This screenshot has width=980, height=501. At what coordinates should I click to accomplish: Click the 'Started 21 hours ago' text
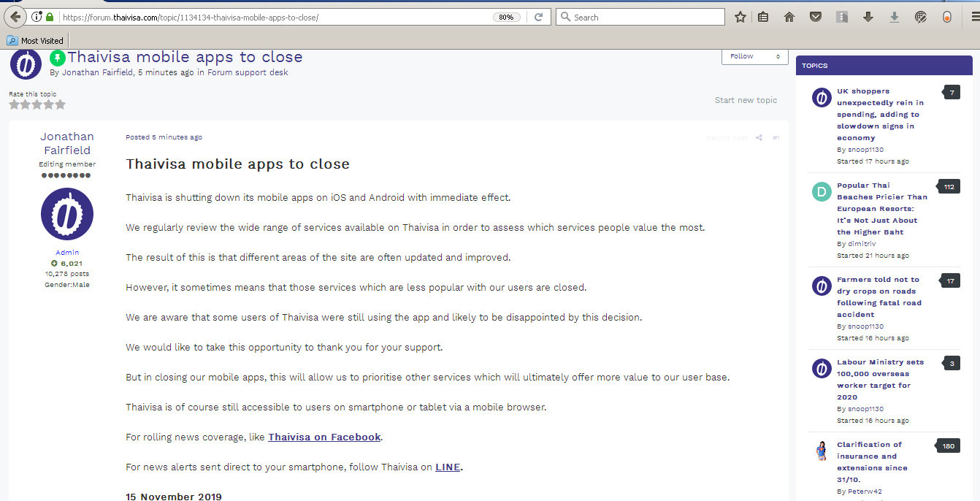coord(873,256)
